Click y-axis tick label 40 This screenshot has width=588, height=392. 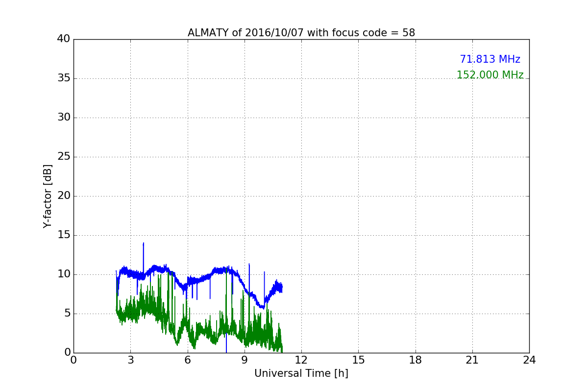coord(64,39)
